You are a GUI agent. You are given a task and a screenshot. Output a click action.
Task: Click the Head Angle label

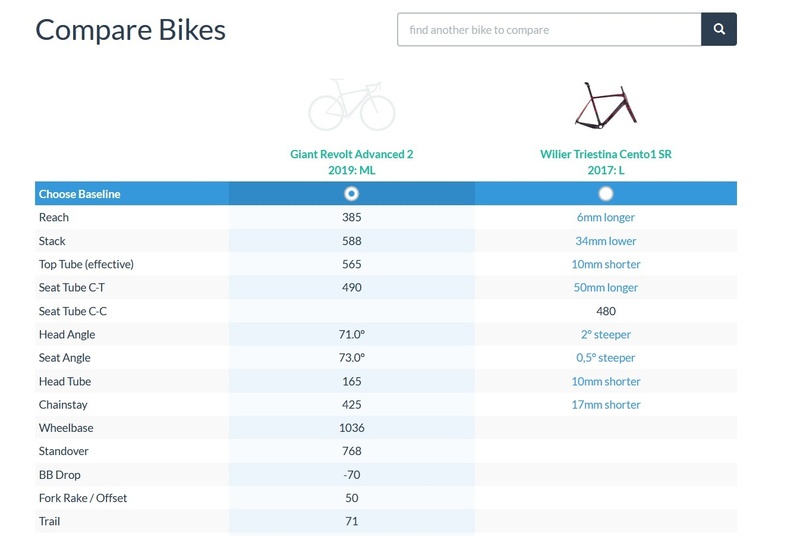click(x=67, y=335)
